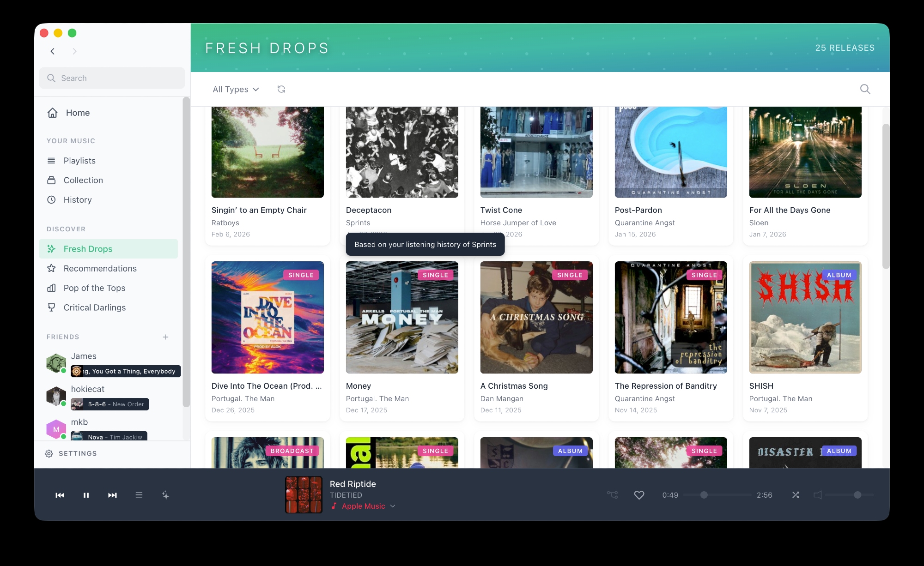This screenshot has height=566, width=924.
Task: Click the Portugal. The Man artist under Money
Action: 377,398
